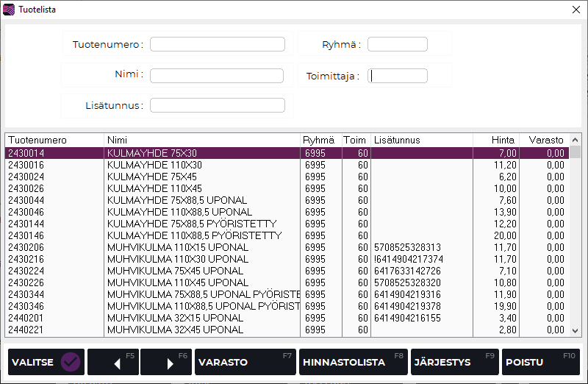
Task: Click the Tuotelista app icon in title bar
Action: pos(9,10)
